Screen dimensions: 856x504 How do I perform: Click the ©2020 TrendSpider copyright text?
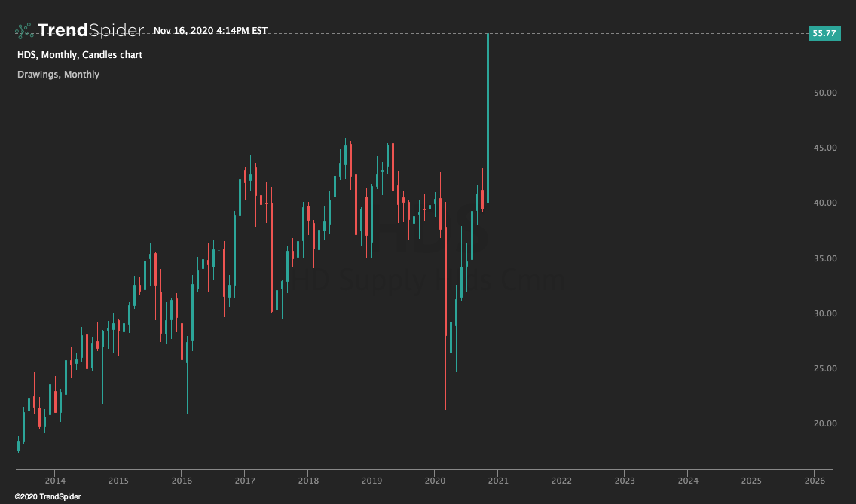pos(48,497)
